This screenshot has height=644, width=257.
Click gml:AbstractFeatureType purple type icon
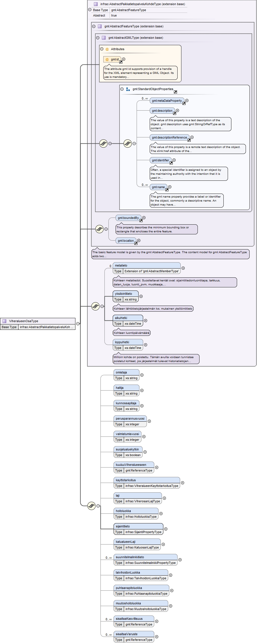(x=100, y=26)
